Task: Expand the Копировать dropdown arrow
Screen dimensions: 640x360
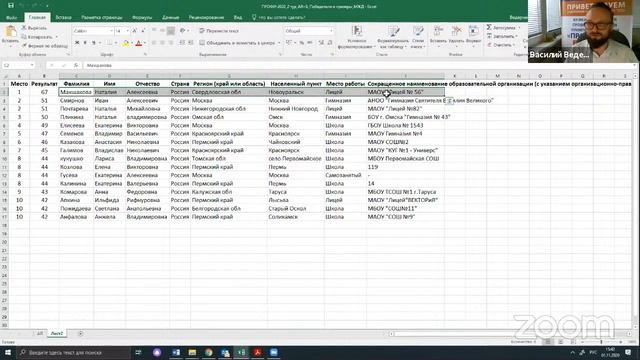Action: coord(57,37)
